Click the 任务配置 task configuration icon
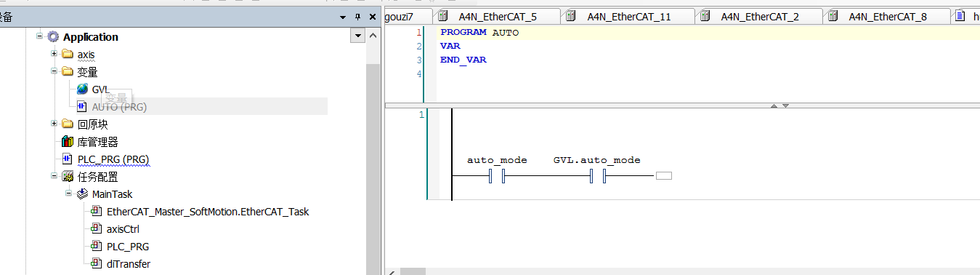 click(68, 176)
